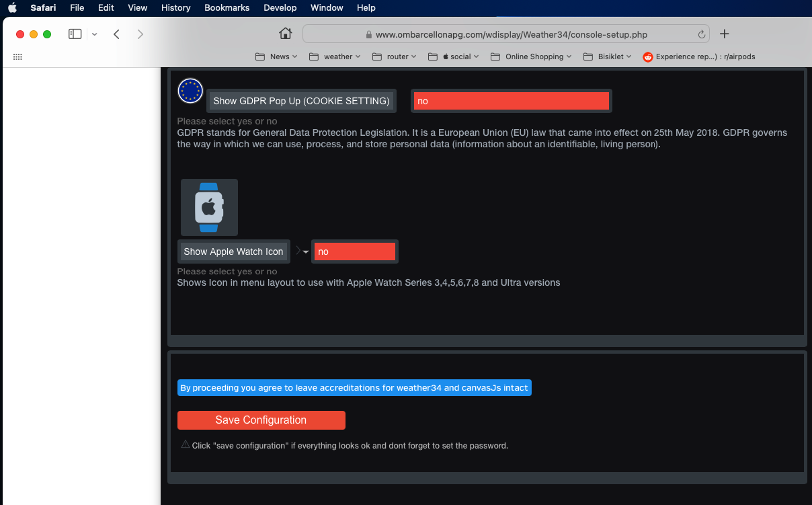Open the Apple menu
The width and height of the screenshot is (812, 505).
[12, 8]
